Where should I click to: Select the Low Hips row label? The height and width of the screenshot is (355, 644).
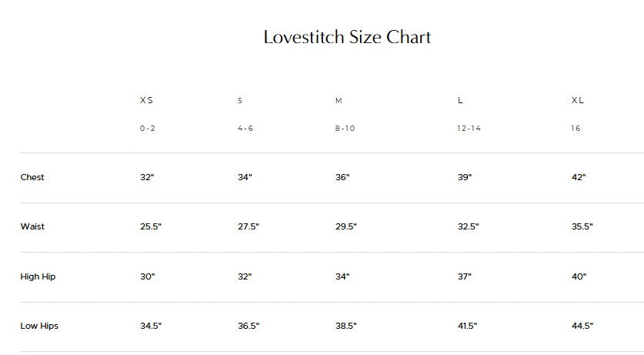coord(39,326)
